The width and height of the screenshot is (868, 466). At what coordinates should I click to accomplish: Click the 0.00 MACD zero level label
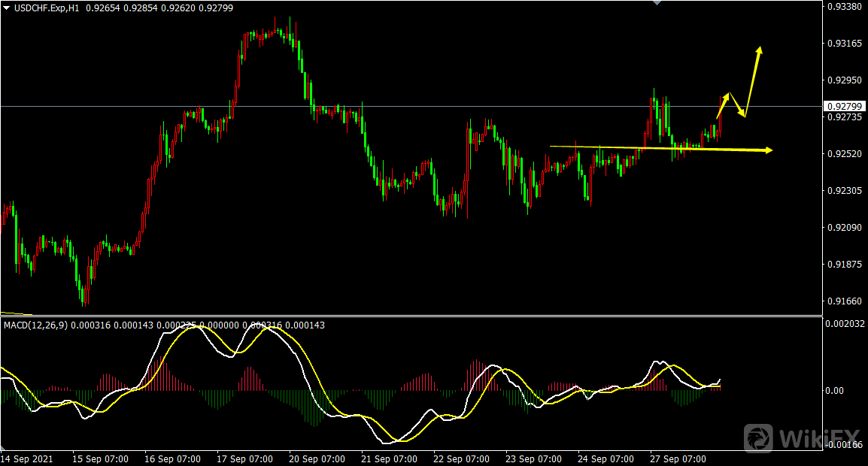click(836, 390)
